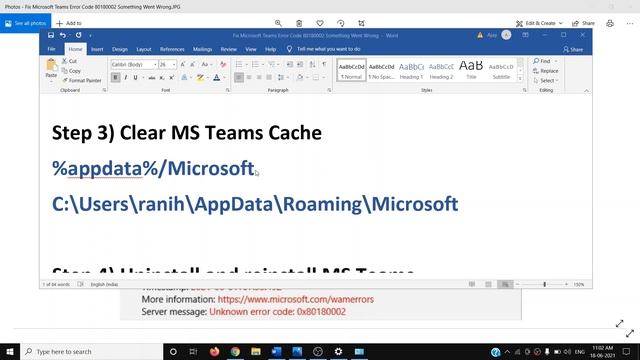Open Edit & Create dropdown in Photos
640x360 pixels.
(539, 23)
